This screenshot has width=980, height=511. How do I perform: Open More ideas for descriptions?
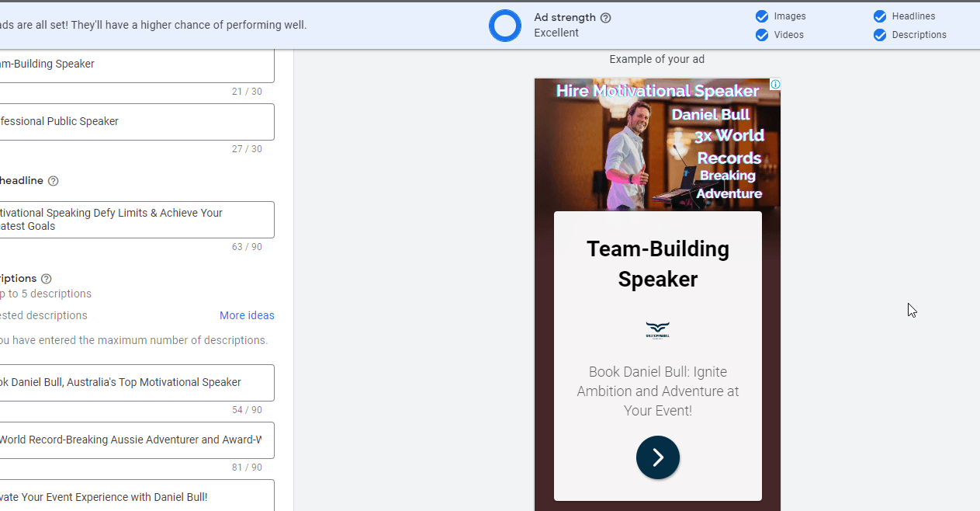[x=247, y=315]
